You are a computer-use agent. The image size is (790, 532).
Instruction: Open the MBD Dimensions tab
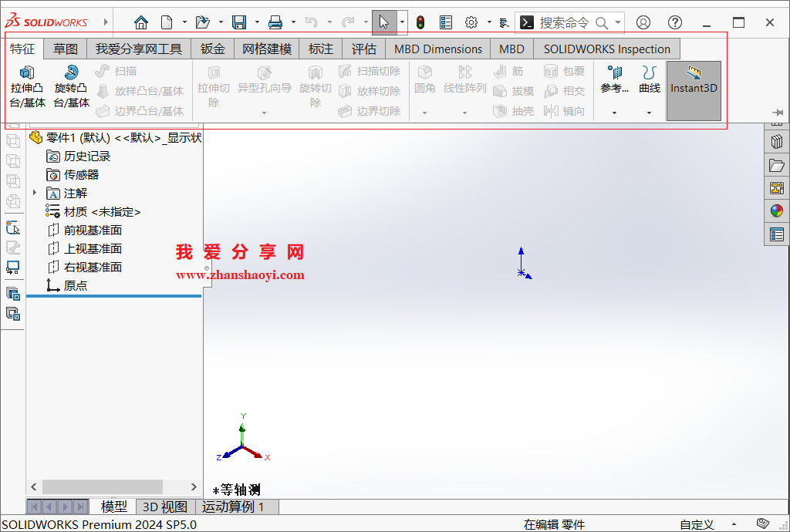coord(438,49)
